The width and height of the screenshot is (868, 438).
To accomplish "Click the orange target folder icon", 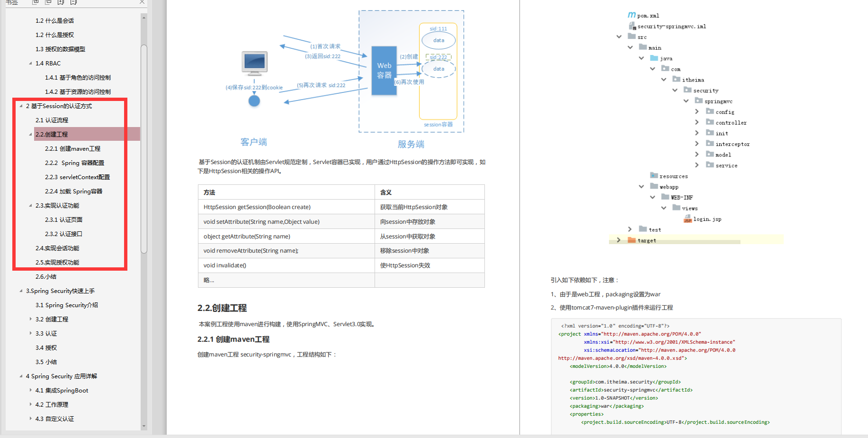I will (632, 240).
